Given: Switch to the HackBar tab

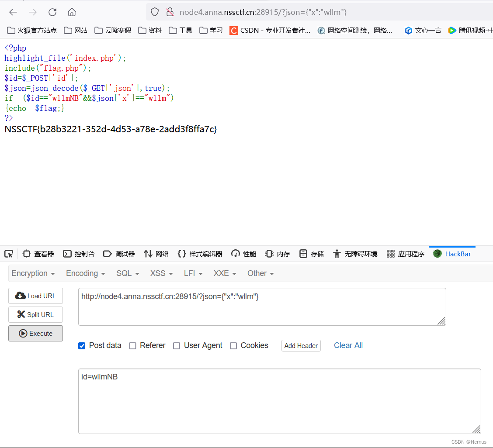Looking at the screenshot, I should [452, 254].
